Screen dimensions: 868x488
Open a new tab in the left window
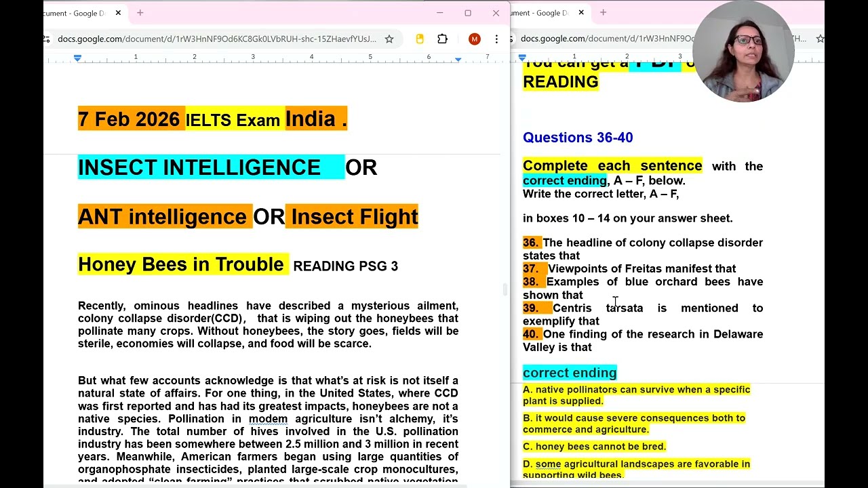[140, 13]
